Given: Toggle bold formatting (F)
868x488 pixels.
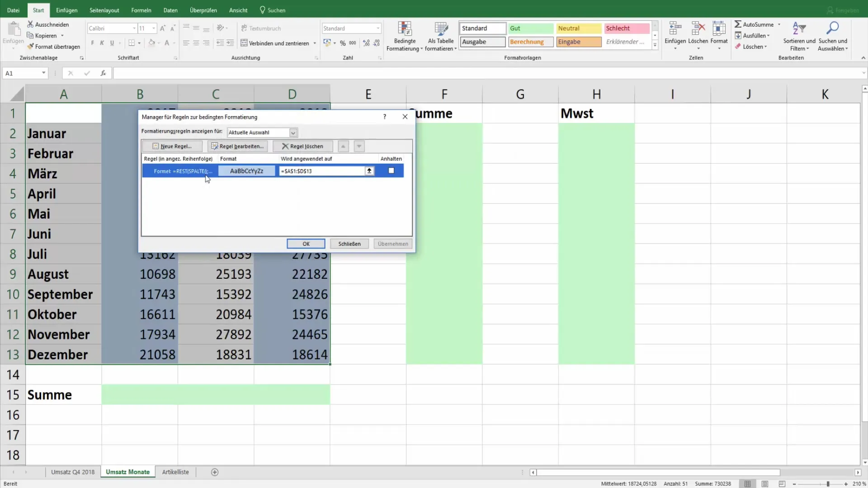Looking at the screenshot, I should (x=93, y=43).
